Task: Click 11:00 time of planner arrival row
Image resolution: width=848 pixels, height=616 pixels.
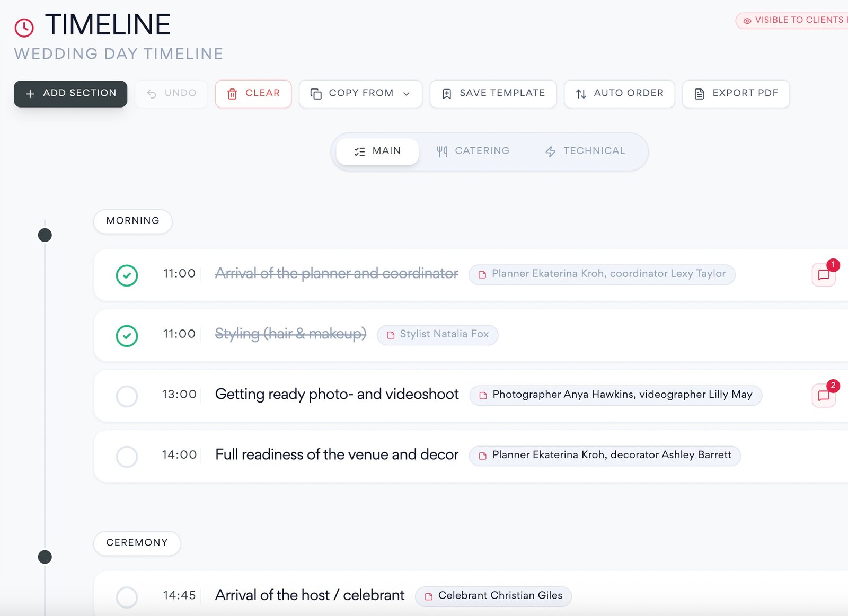Action: (179, 274)
